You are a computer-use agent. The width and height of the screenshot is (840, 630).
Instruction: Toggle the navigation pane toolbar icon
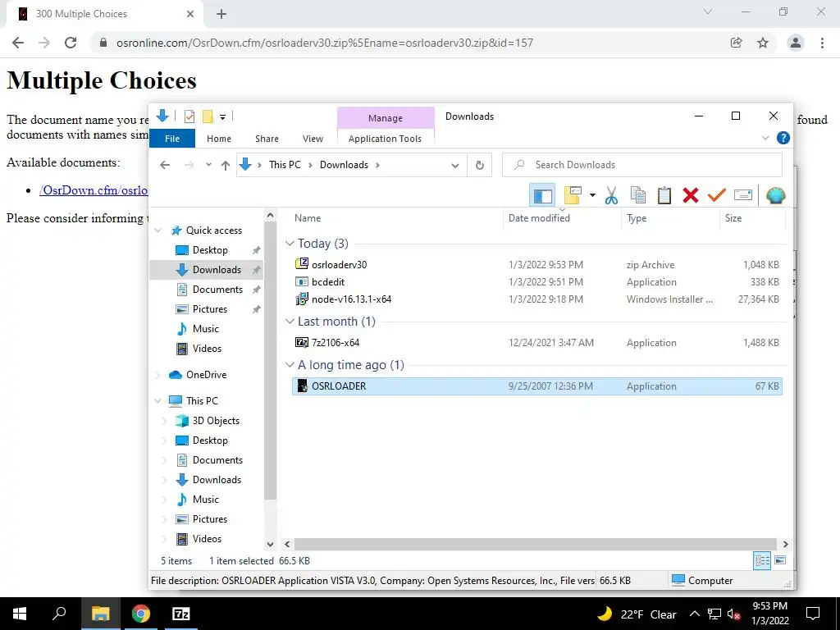pyautogui.click(x=542, y=195)
